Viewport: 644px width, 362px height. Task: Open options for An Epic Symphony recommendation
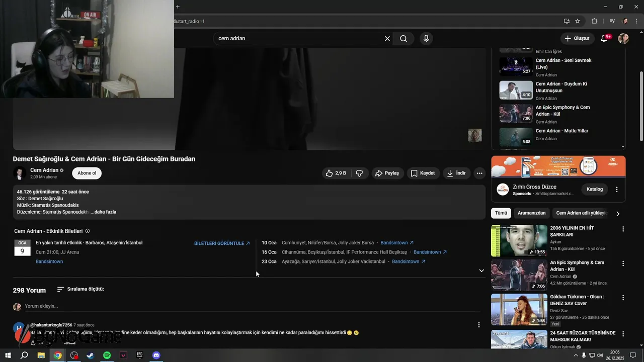point(623,263)
